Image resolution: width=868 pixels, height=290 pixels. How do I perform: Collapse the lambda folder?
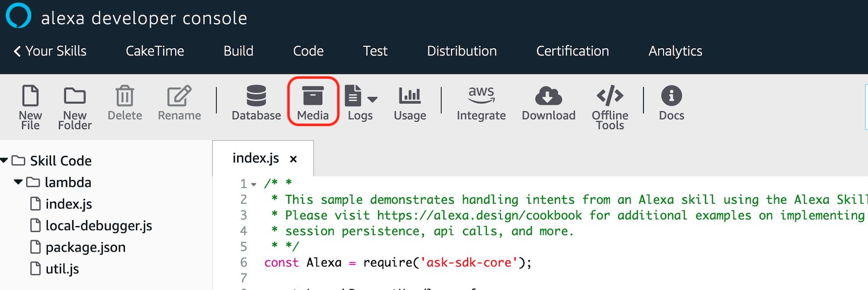(19, 182)
